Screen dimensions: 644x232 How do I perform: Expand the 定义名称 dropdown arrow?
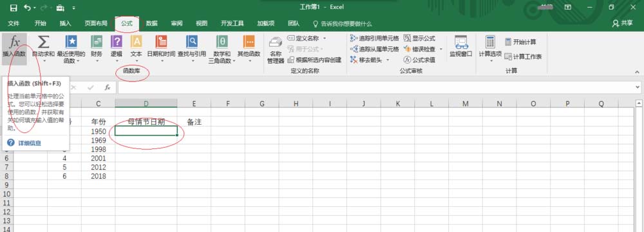[x=325, y=38]
